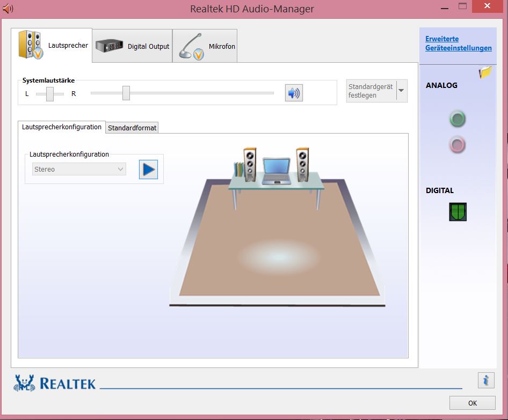Click the Lautsprecher speakers tab icon
Image resolution: width=508 pixels, height=420 pixels.
[x=31, y=45]
